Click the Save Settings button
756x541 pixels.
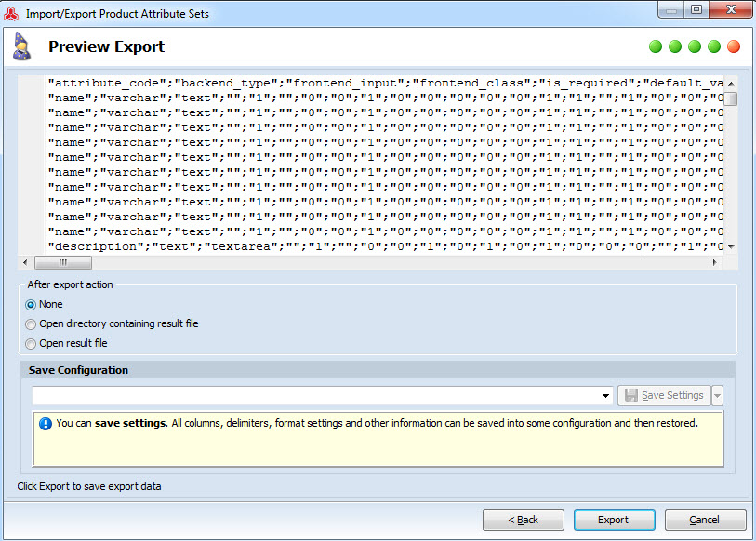click(664, 396)
